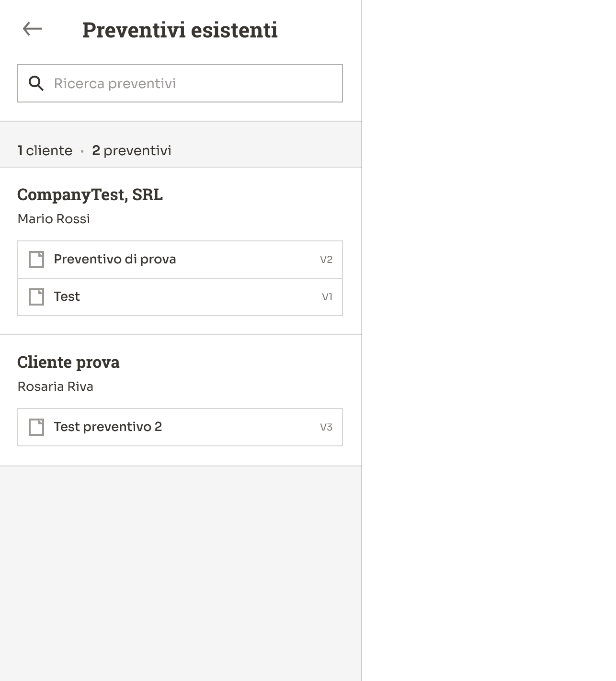Focus the Ricerca preventivi search field
Screen dimensions: 616x681
pyautogui.click(x=192, y=83)
